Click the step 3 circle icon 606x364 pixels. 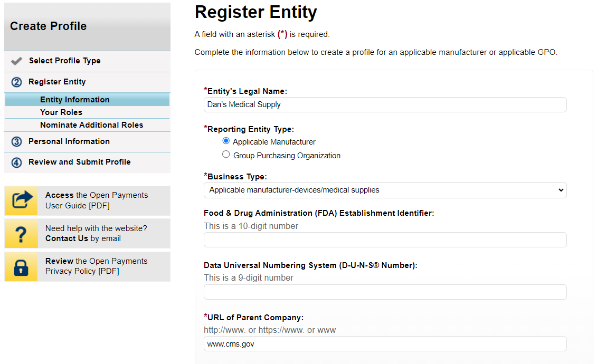click(16, 142)
